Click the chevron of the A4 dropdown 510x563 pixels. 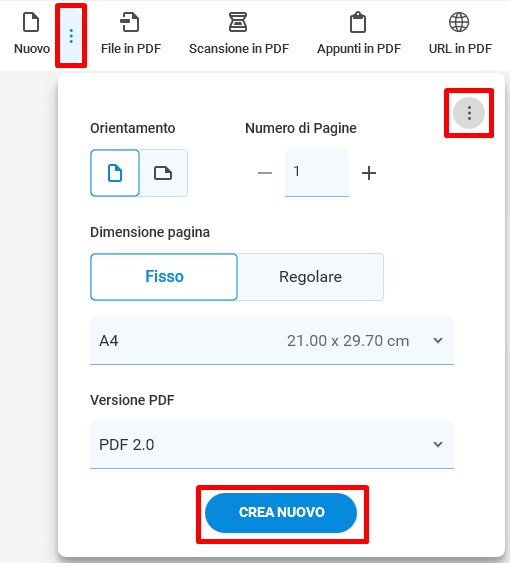pos(438,340)
